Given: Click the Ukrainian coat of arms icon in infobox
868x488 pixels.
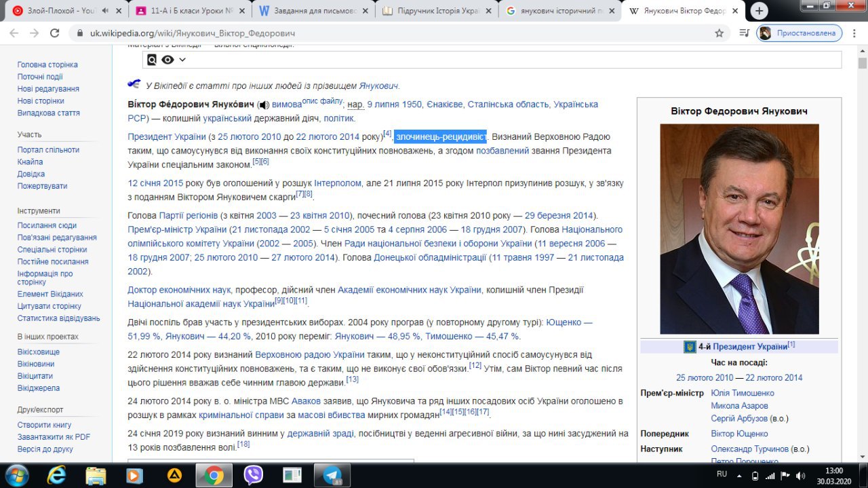Looking at the screenshot, I should click(690, 347).
